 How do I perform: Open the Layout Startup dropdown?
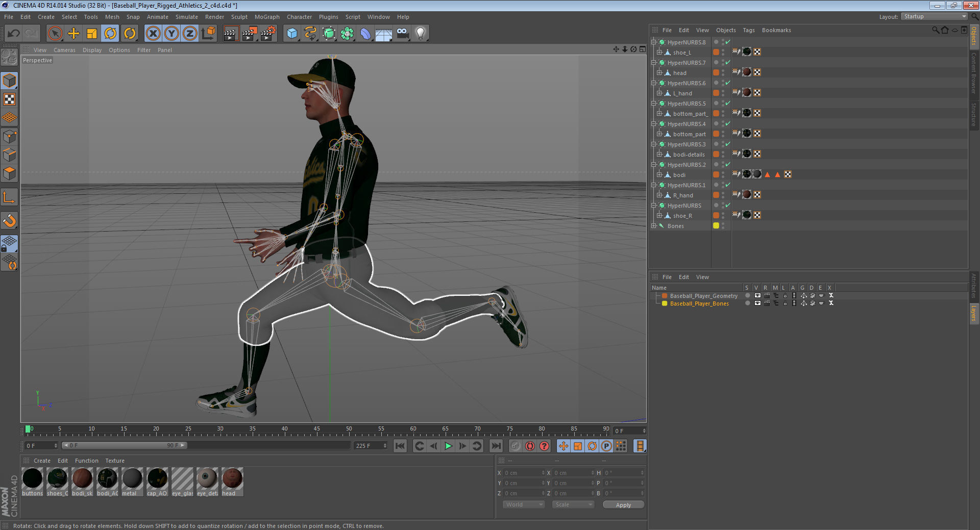click(x=934, y=16)
